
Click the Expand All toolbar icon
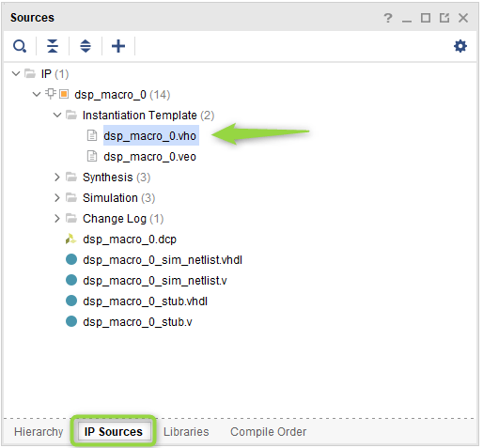86,46
